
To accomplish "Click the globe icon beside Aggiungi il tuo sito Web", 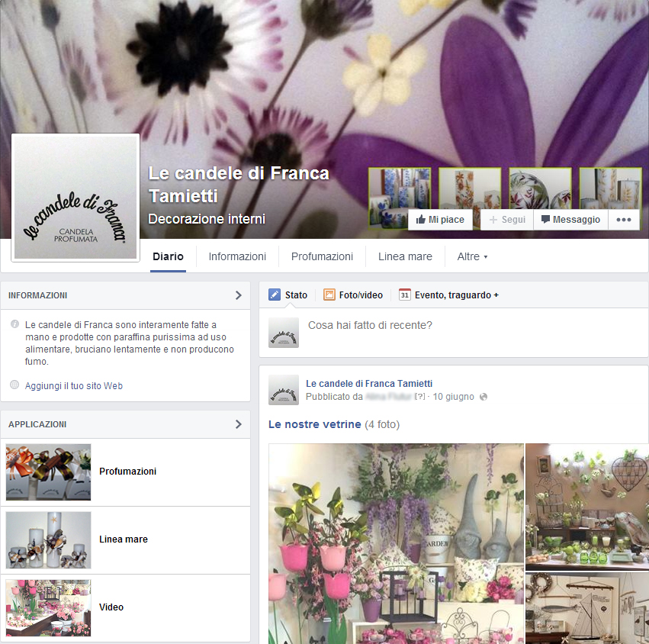I will tap(14, 385).
